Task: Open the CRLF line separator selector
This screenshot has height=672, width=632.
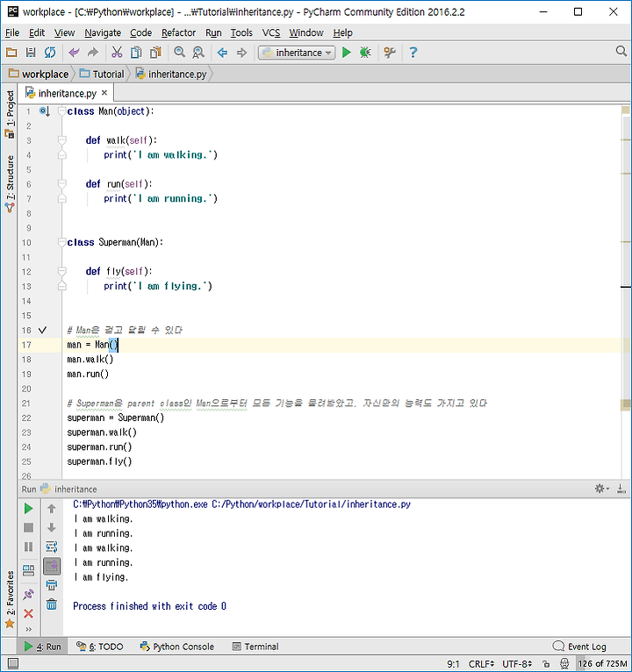Action: (x=481, y=664)
